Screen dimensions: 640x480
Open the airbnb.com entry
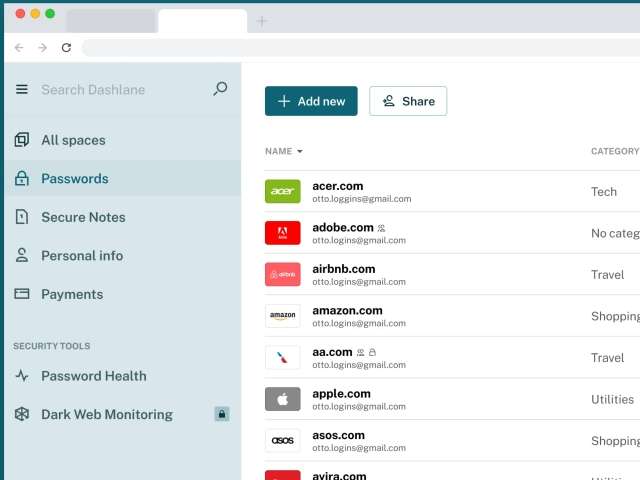point(452,275)
